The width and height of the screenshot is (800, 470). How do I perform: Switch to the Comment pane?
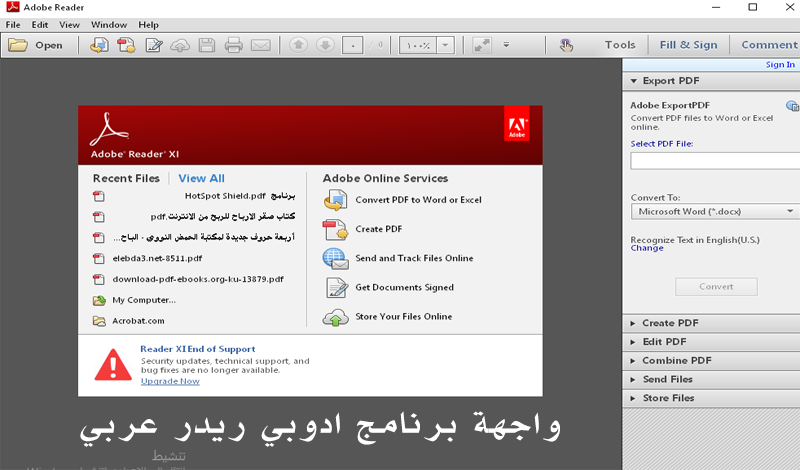pos(769,45)
